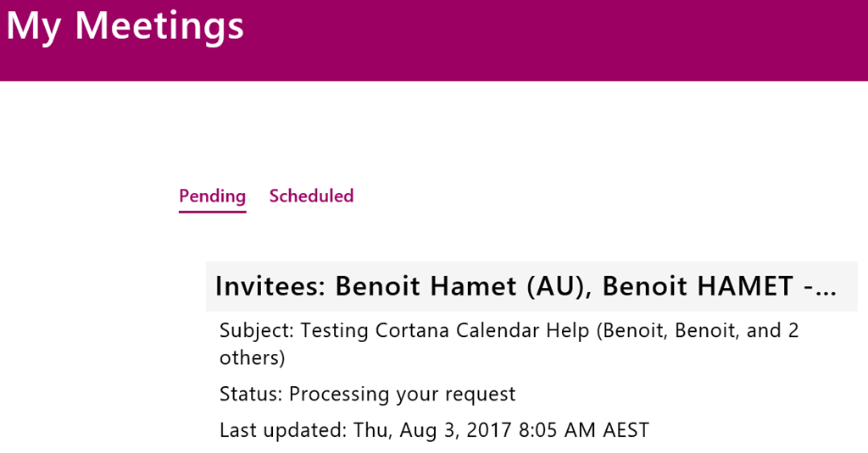The height and width of the screenshot is (453, 868).
Task: Select the Processing your request status text
Action: (x=402, y=394)
